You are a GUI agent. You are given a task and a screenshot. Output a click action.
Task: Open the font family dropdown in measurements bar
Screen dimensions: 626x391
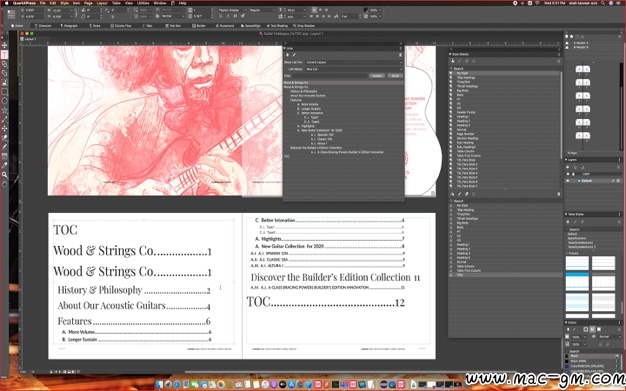coord(232,10)
